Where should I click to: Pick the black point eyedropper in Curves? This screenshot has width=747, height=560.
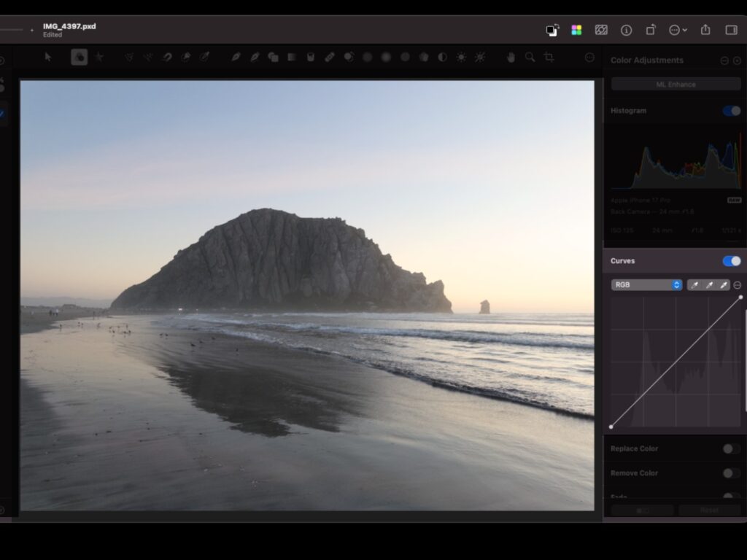tap(694, 285)
